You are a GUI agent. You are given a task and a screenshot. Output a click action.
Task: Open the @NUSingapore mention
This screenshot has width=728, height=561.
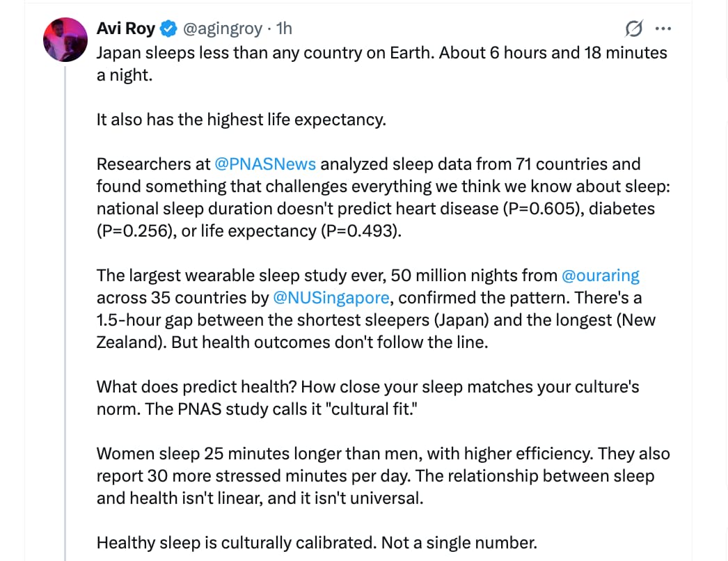pyautogui.click(x=331, y=298)
